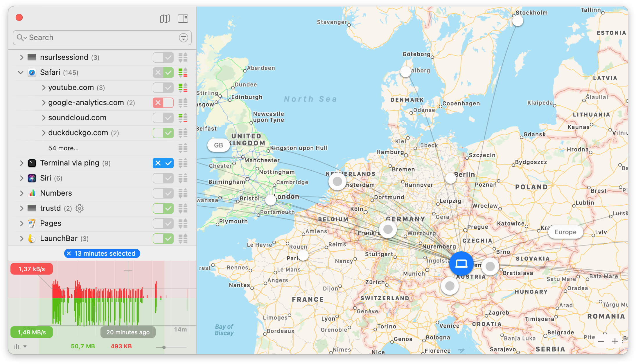The width and height of the screenshot is (636, 364).
Task: Toggle the allow/deny rule for Safari
Action: coord(163,73)
